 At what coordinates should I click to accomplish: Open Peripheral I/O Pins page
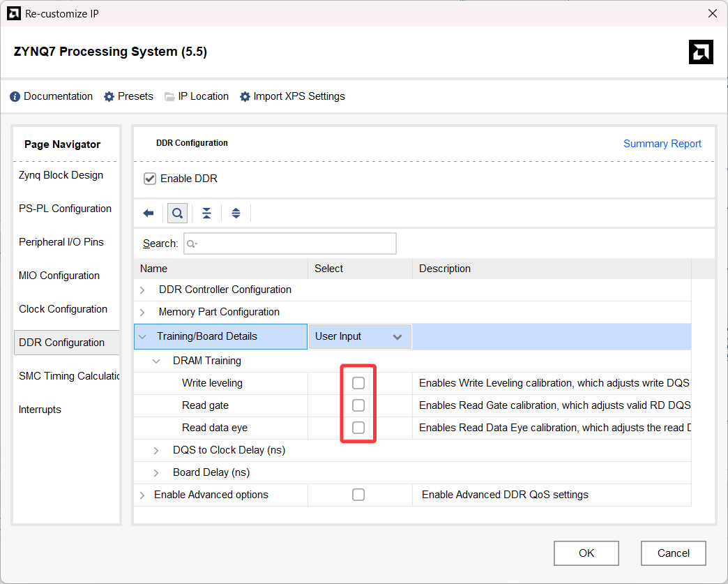[x=61, y=242]
